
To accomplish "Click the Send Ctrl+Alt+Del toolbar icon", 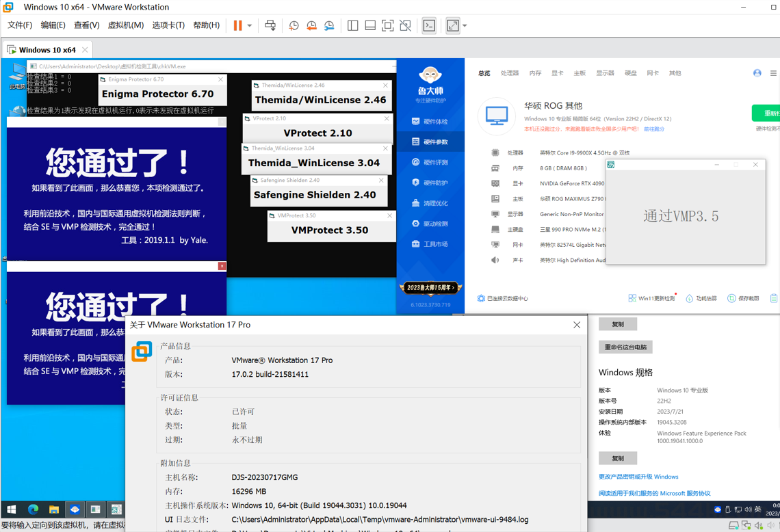I will [270, 25].
